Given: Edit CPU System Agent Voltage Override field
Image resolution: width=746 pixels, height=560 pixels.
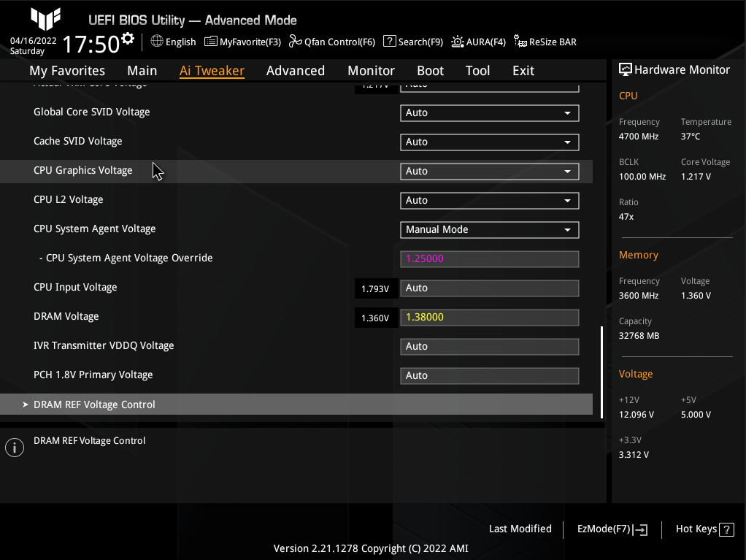Looking at the screenshot, I should (x=490, y=259).
